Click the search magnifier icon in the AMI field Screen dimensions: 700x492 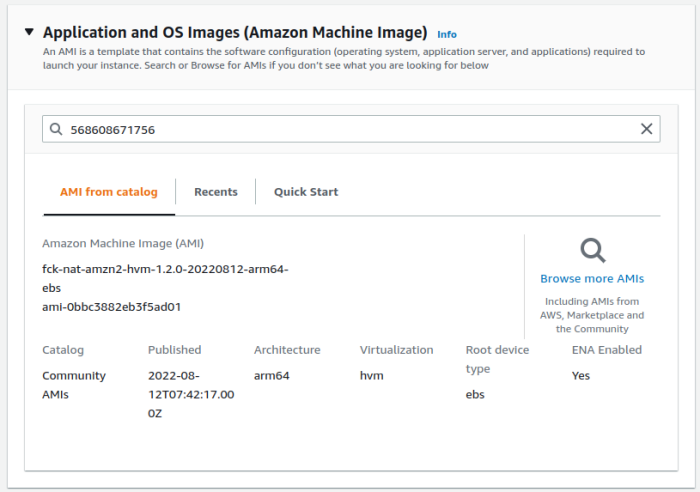pos(56,129)
